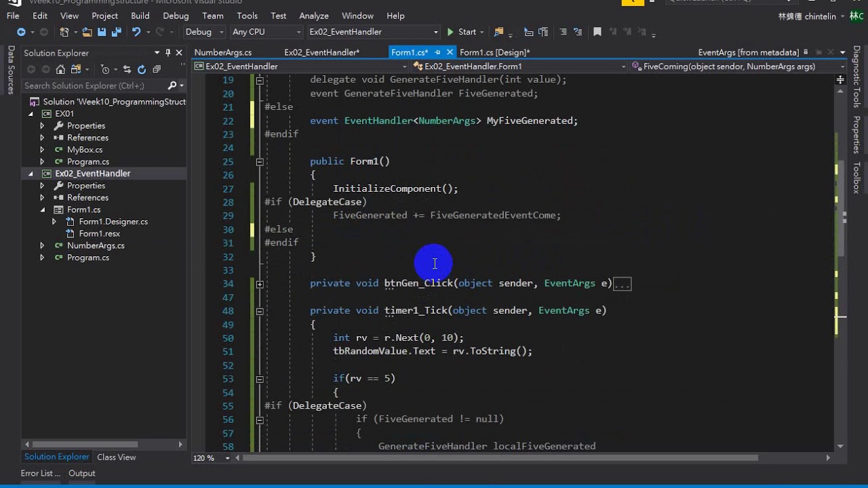Image resolution: width=868 pixels, height=488 pixels.
Task: Open the Any CPU platform dropdown
Action: coord(267,32)
